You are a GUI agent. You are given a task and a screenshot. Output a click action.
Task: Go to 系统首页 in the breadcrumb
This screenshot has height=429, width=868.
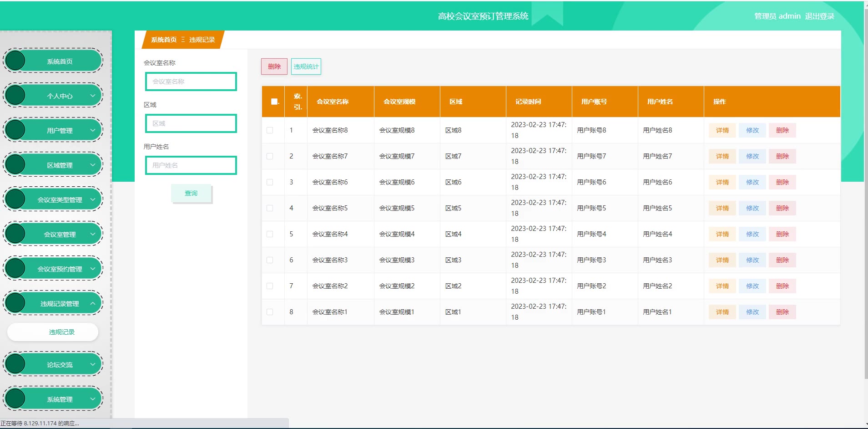[164, 40]
